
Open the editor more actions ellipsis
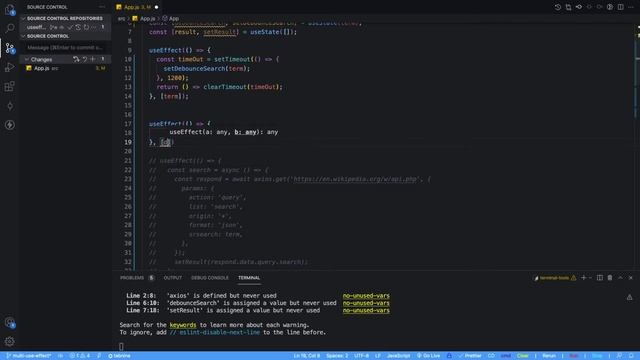pos(631,7)
